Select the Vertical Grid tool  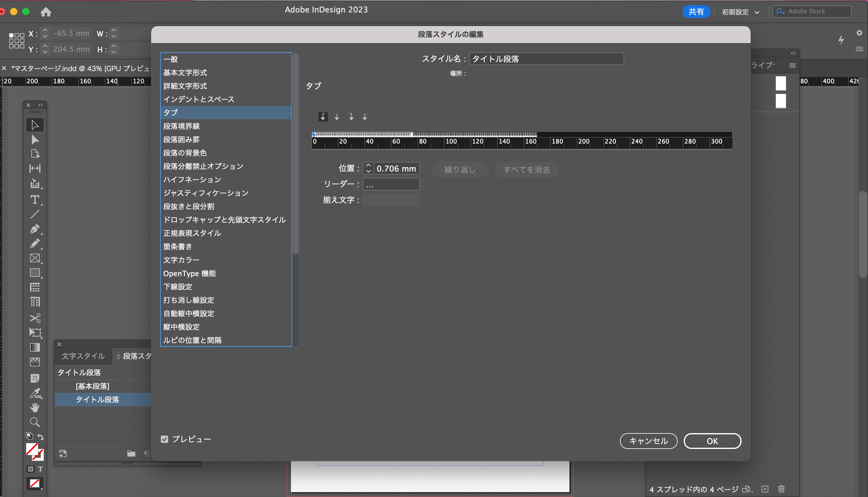35,302
